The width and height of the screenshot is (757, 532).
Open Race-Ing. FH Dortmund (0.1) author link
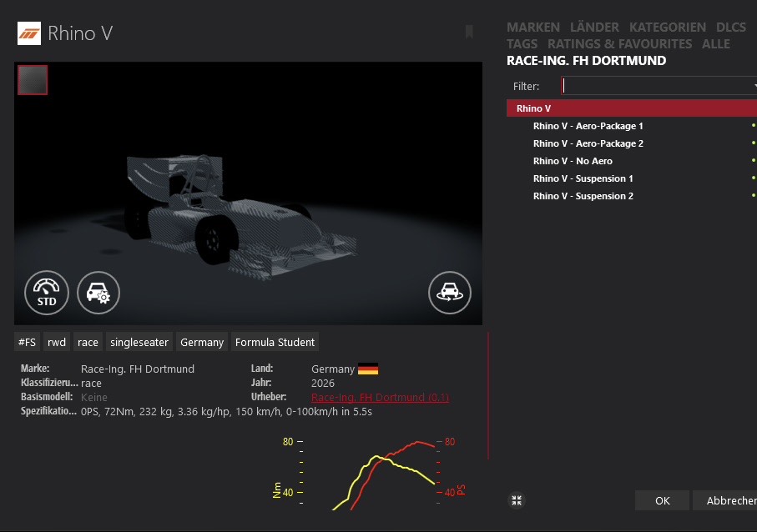pyautogui.click(x=380, y=398)
